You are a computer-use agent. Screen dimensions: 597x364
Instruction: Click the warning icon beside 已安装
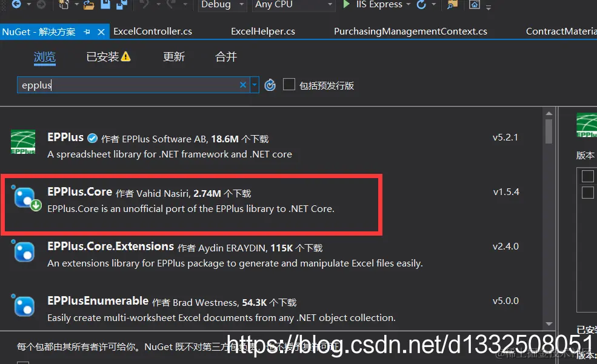coord(125,57)
